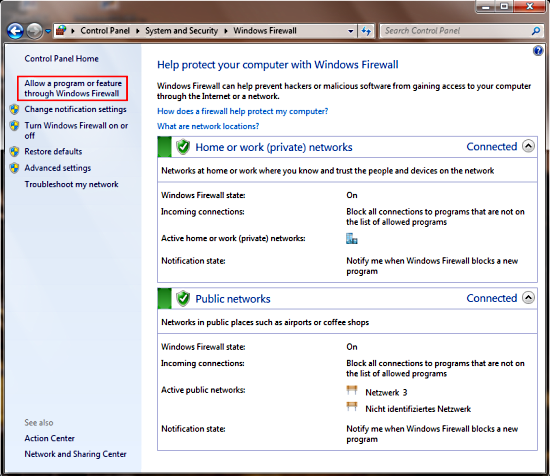Click the help question mark icon
Viewport: 550px width, 476px height.
[x=538, y=51]
